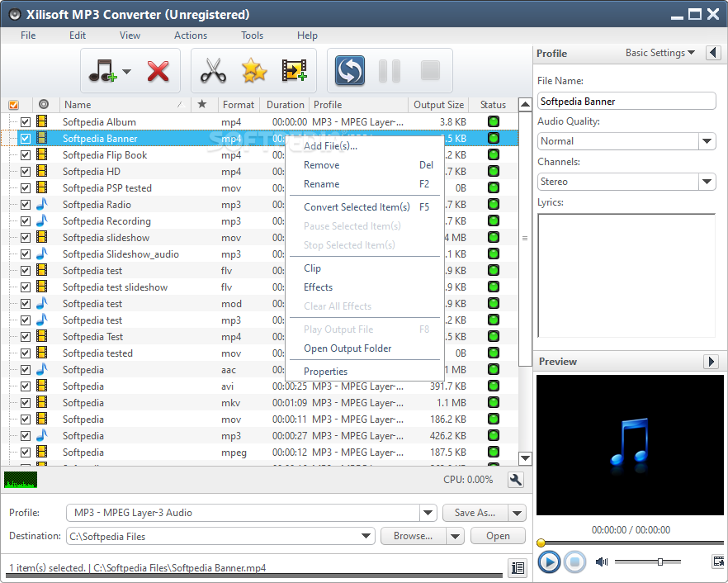Open the File menu
Viewport: 728px width, 583px height.
pyautogui.click(x=28, y=36)
